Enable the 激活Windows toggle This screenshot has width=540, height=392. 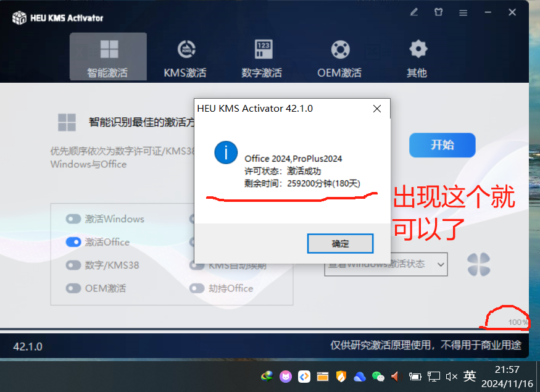point(73,219)
